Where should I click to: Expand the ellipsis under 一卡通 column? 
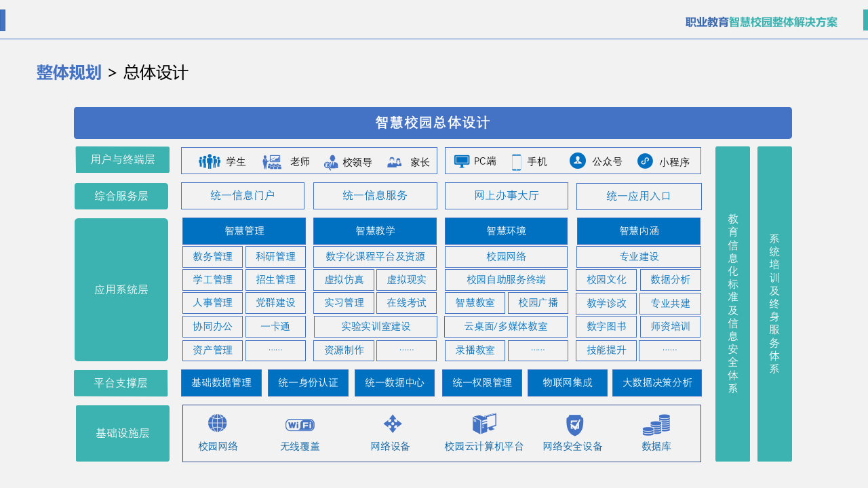275,350
